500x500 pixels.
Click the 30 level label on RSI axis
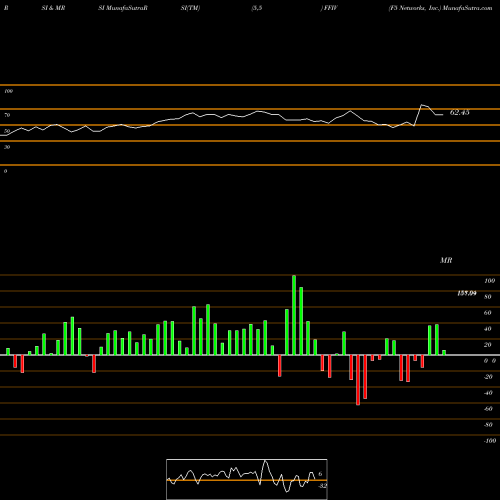click(7, 147)
